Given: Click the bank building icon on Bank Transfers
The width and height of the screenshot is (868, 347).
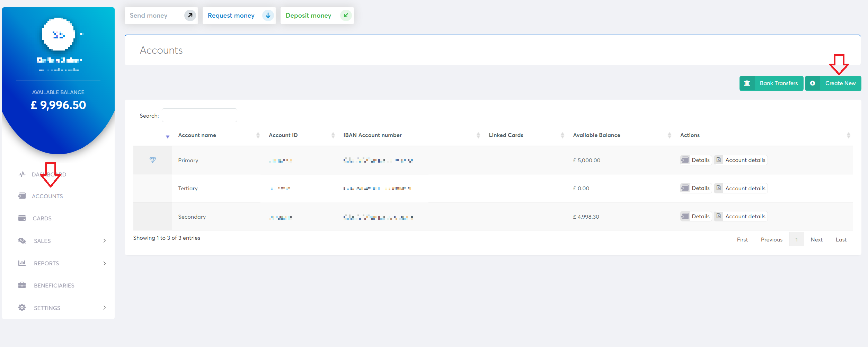Looking at the screenshot, I should coord(747,83).
